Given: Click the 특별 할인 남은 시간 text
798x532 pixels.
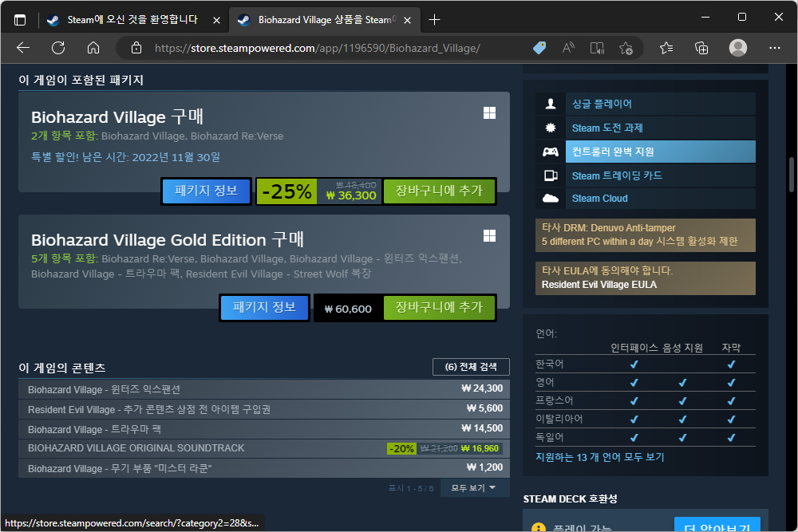Looking at the screenshot, I should pos(126,157).
